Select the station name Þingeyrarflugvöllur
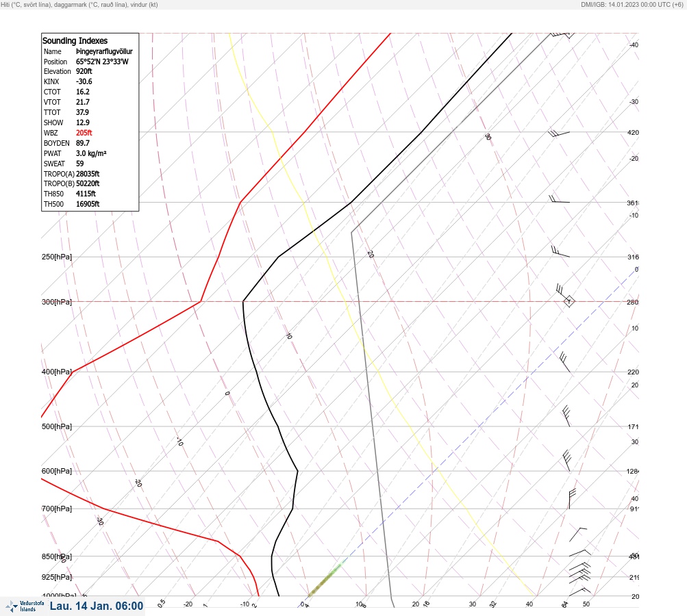Screen dimensions: 687x616 click(104, 51)
